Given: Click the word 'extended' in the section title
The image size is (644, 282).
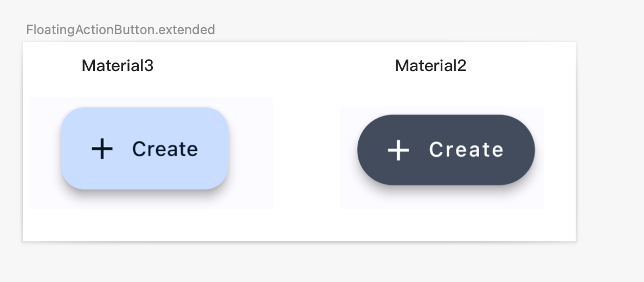Looking at the screenshot, I should (x=186, y=30).
